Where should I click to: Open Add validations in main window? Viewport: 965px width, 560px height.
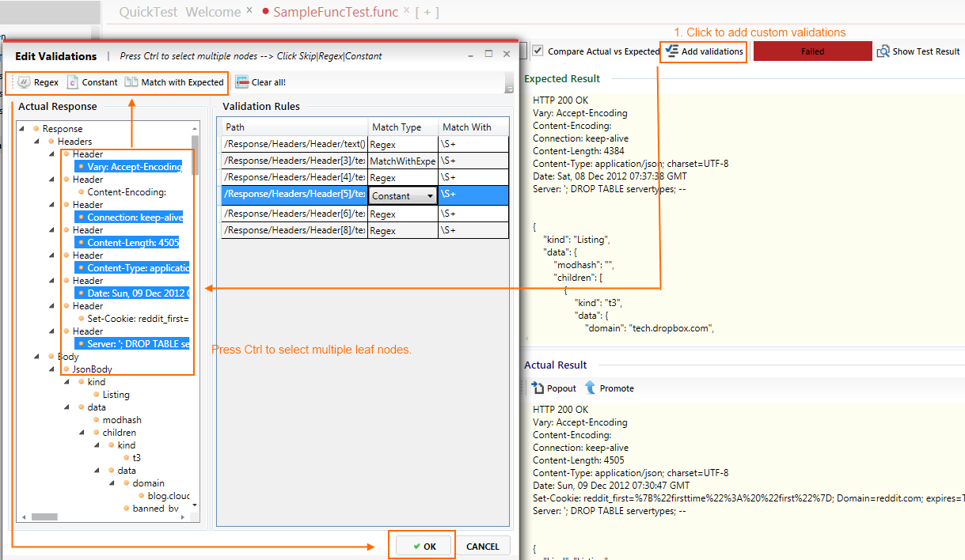705,51
